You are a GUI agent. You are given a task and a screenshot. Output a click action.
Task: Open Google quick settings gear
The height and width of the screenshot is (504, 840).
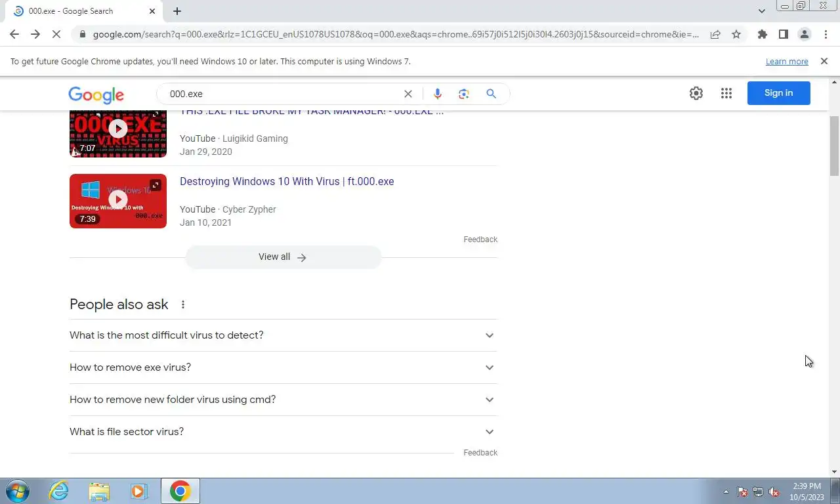pyautogui.click(x=696, y=93)
